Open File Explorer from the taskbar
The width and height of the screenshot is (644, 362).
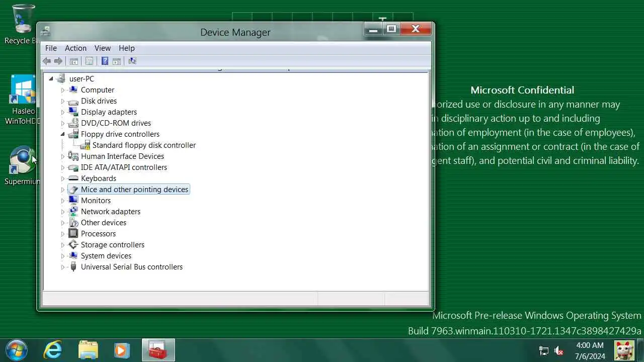pyautogui.click(x=88, y=350)
